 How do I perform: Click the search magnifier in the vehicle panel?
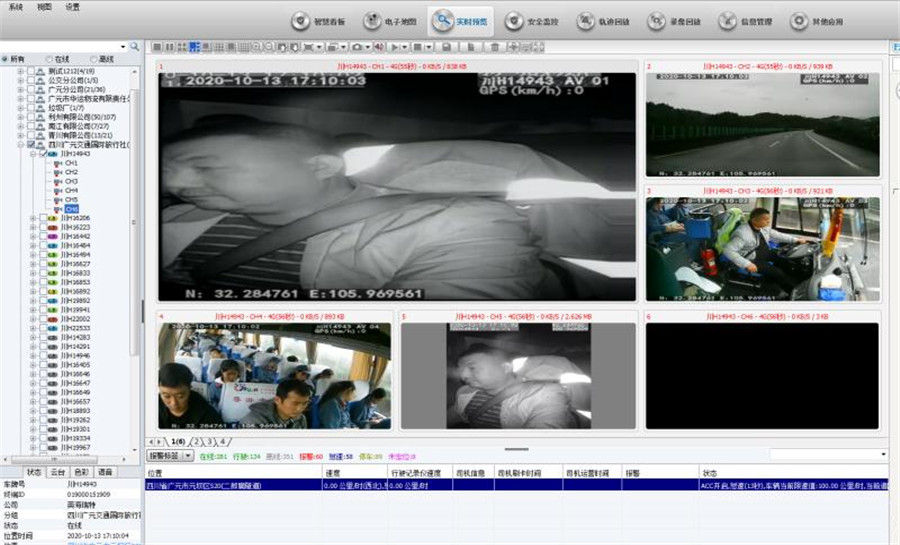pos(135,46)
